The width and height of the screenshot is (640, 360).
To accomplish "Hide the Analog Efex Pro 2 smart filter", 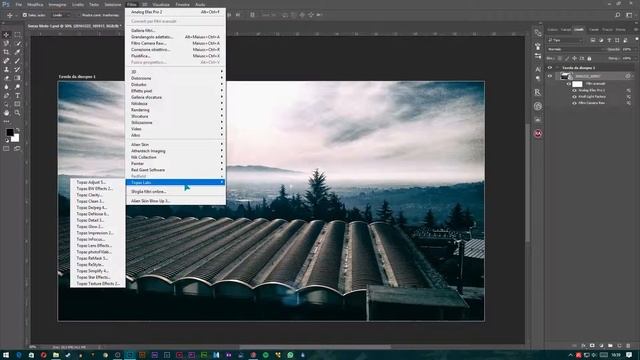I will click(x=574, y=90).
